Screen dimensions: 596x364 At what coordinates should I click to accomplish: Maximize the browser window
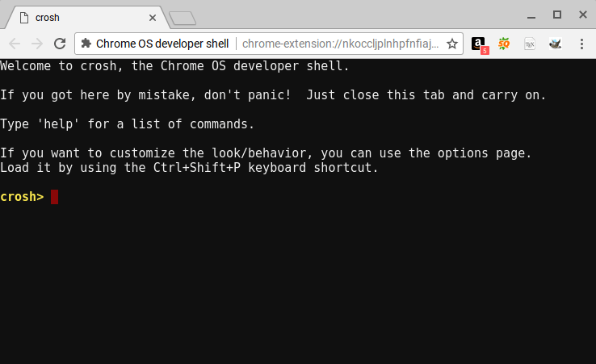pos(557,15)
